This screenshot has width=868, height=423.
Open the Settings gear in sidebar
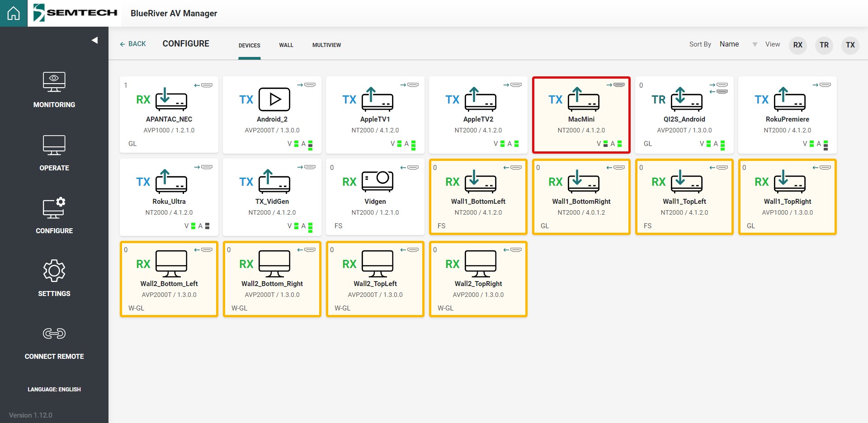click(54, 270)
